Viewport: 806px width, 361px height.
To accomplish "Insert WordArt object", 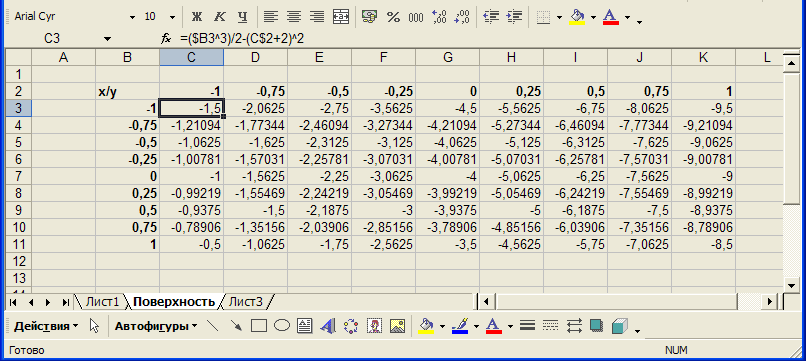I will [328, 326].
